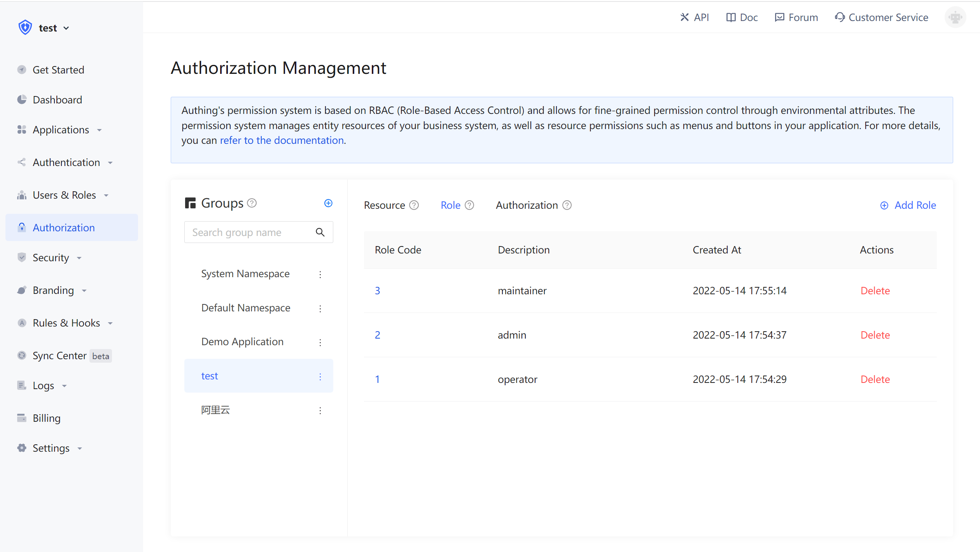Switch to the Role tab
Viewport: 980px width, 552px height.
(x=450, y=205)
